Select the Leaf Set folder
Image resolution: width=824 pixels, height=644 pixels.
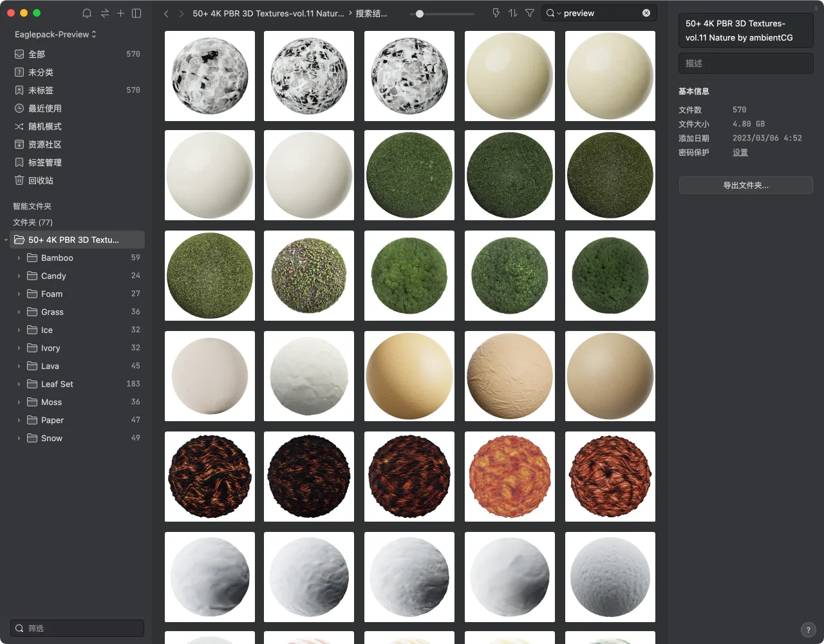point(77,384)
